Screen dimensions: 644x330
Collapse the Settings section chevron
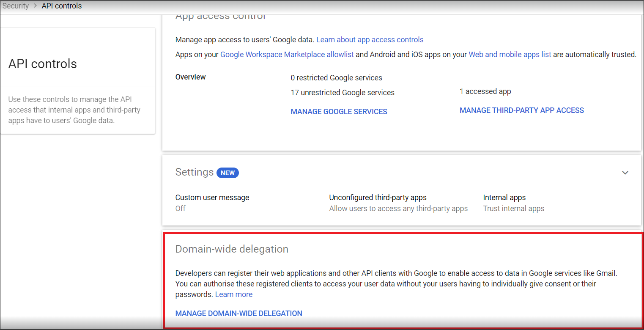625,173
